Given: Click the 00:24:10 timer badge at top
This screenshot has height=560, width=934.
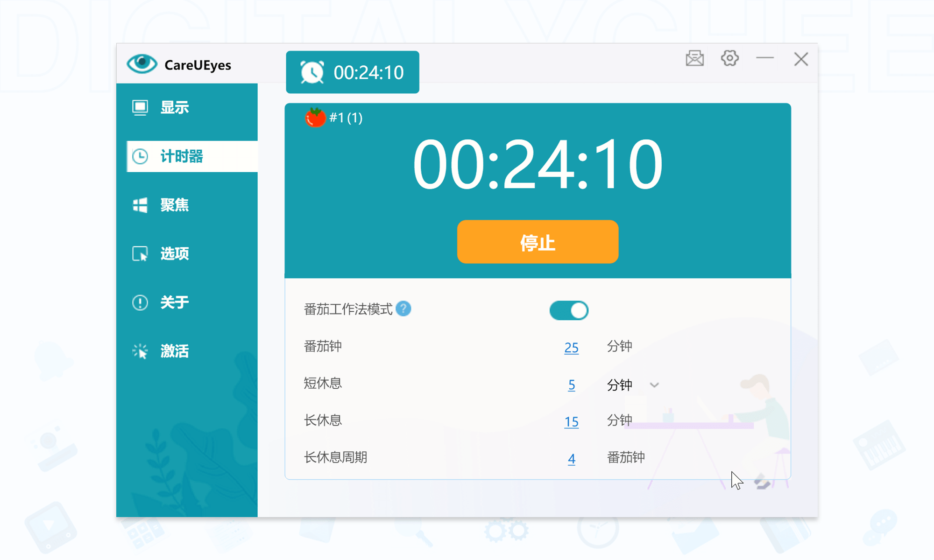Looking at the screenshot, I should [x=353, y=72].
